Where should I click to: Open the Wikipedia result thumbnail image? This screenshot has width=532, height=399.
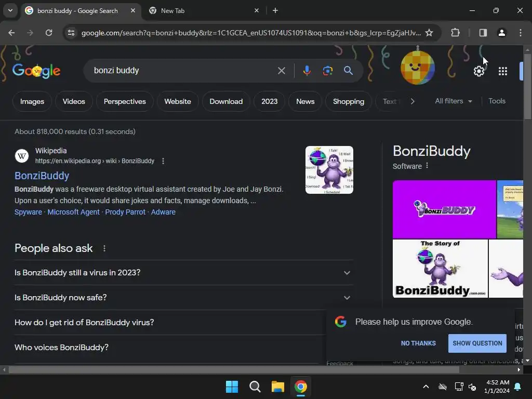click(329, 170)
